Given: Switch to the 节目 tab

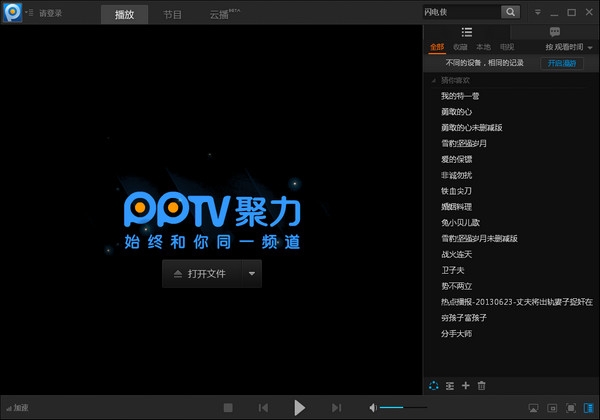Looking at the screenshot, I should (x=173, y=15).
